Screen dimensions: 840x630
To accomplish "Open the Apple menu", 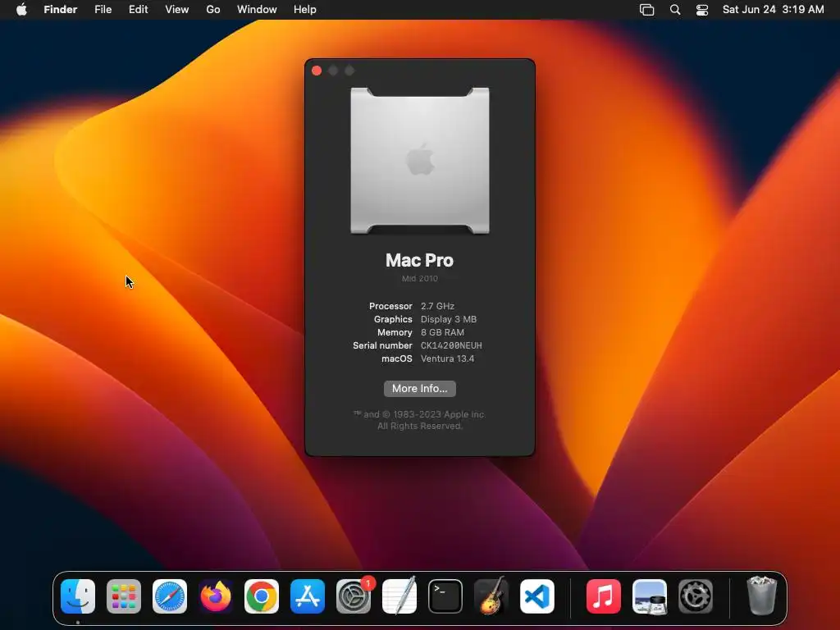I will pos(21,10).
